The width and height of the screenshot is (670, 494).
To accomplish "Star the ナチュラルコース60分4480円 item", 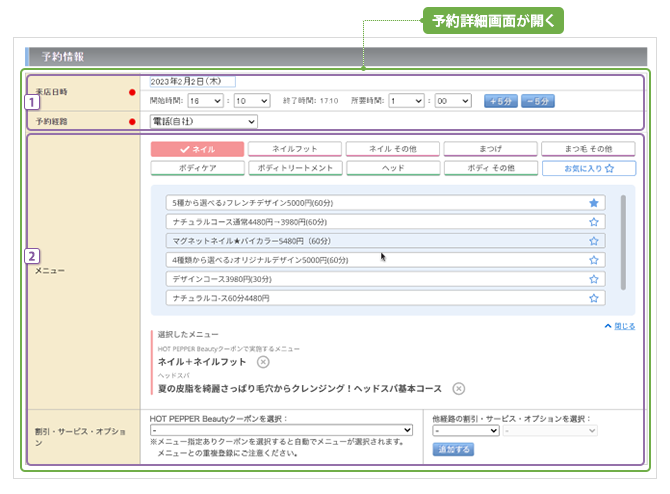I will pos(594,298).
